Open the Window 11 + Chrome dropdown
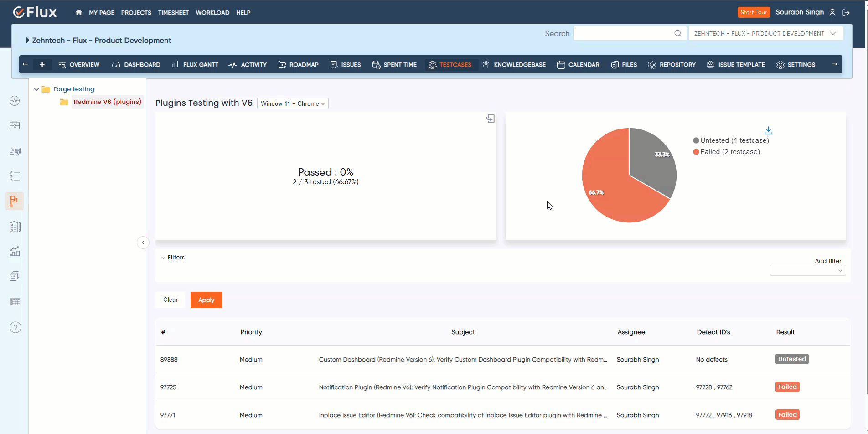The image size is (868, 434). [x=292, y=103]
